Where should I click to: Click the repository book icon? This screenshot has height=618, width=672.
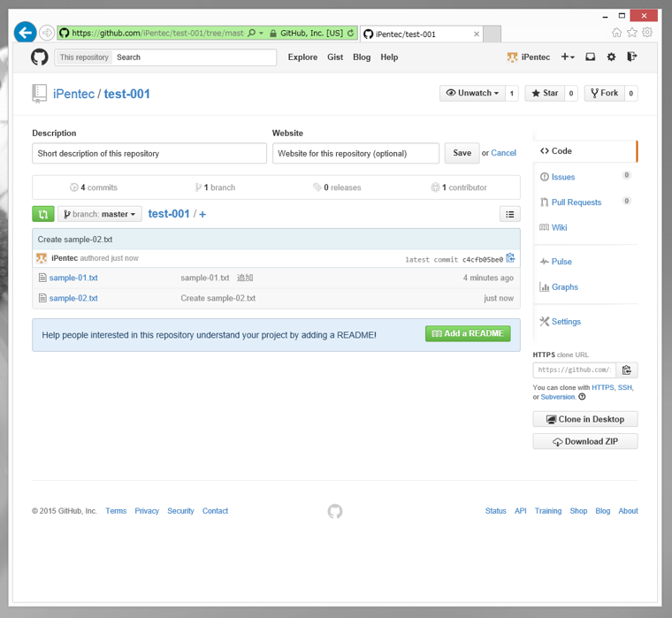point(40,94)
